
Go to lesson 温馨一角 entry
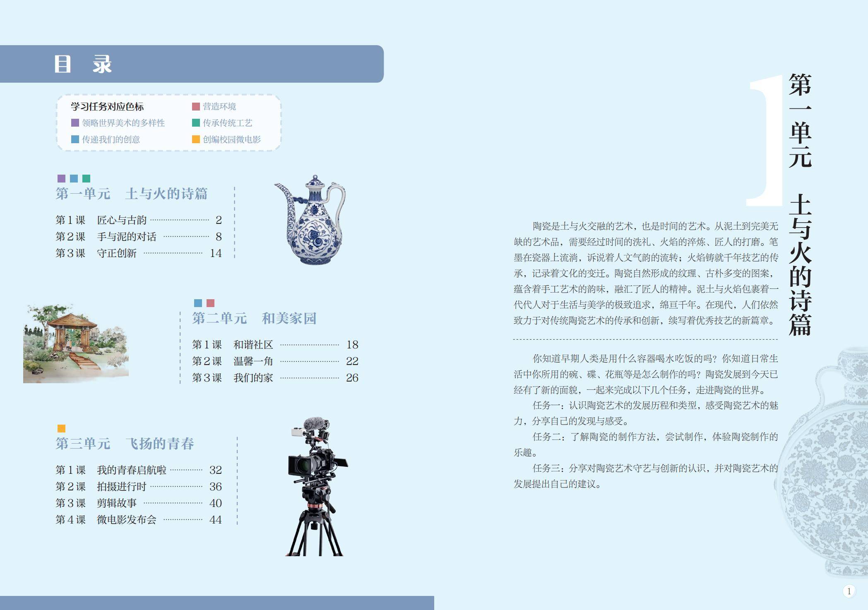click(x=253, y=361)
